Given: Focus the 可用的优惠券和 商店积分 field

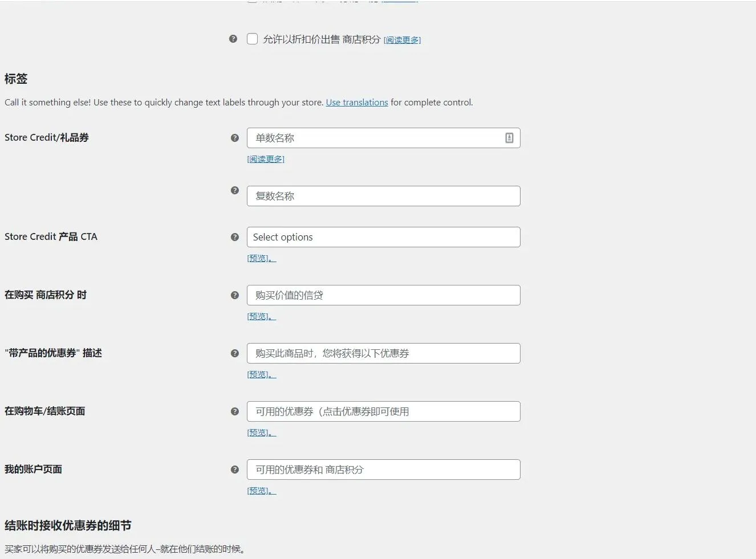Looking at the screenshot, I should tap(383, 470).
